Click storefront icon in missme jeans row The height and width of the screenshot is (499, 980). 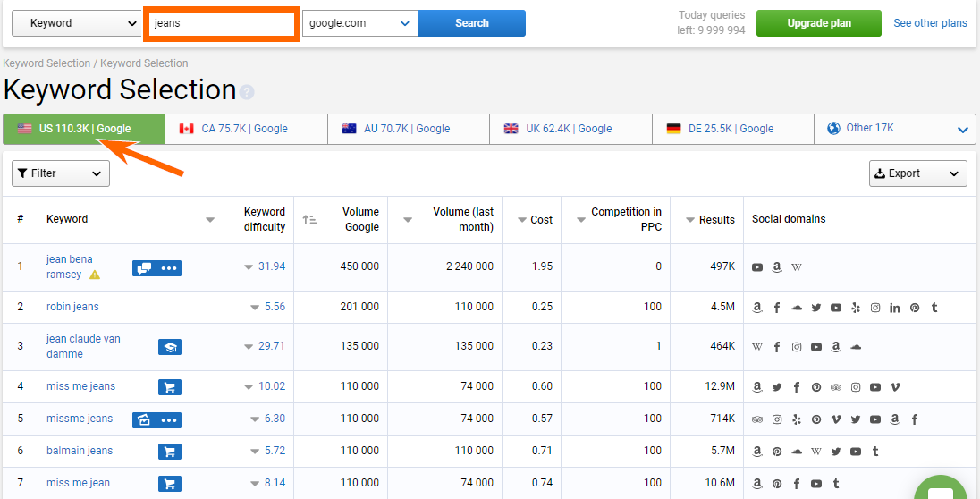[144, 419]
